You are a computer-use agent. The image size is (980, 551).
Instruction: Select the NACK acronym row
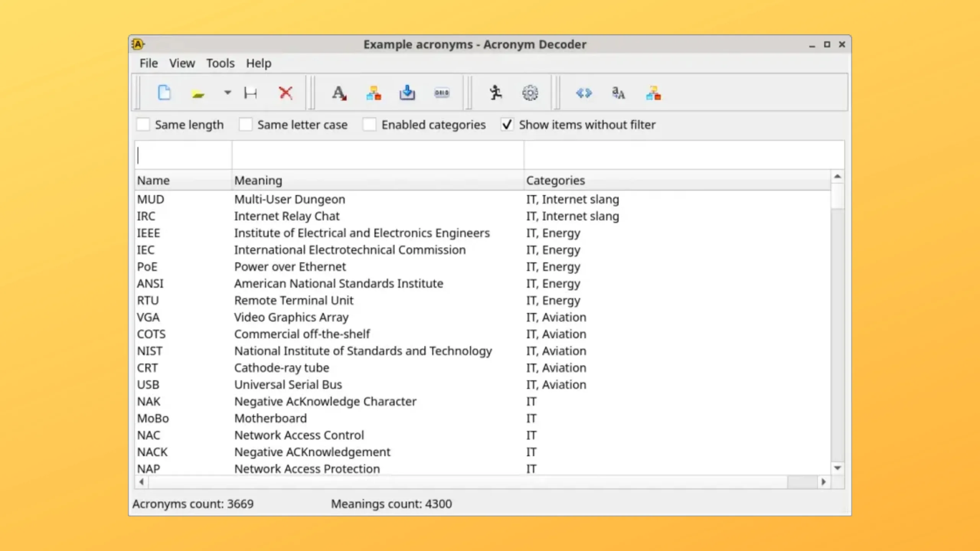click(x=482, y=452)
